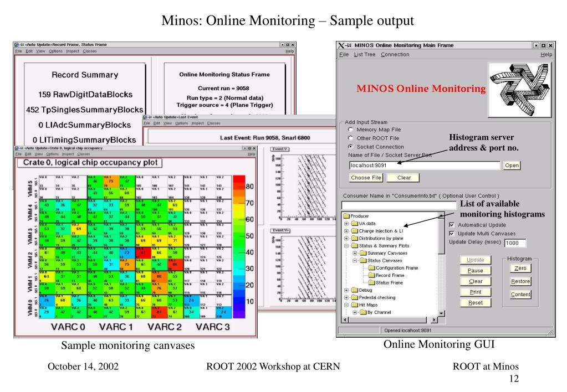Image resolution: width=567 pixels, height=392 pixels.
Task: Click the By Channel folder icon
Action: pos(364,312)
